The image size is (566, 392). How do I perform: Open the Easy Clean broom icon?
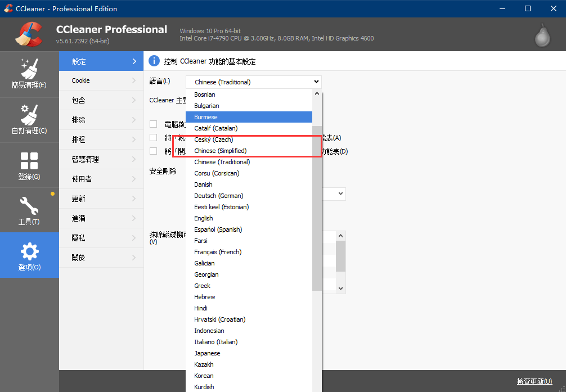29,69
